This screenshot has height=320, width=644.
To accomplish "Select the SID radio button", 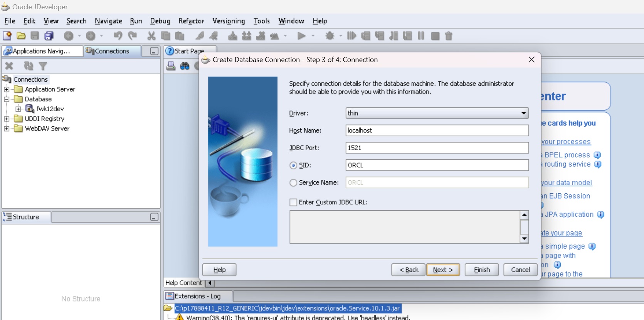I will [293, 165].
